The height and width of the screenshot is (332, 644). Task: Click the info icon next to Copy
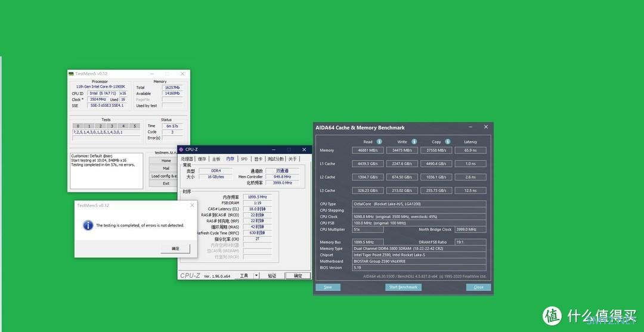point(448,142)
